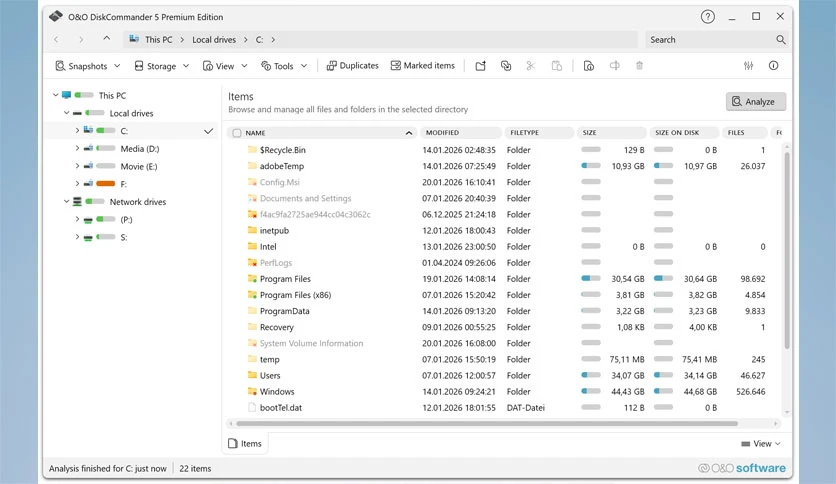Sort by the SIZE ON DISK column header
The width and height of the screenshot is (836, 484).
pyautogui.click(x=684, y=132)
